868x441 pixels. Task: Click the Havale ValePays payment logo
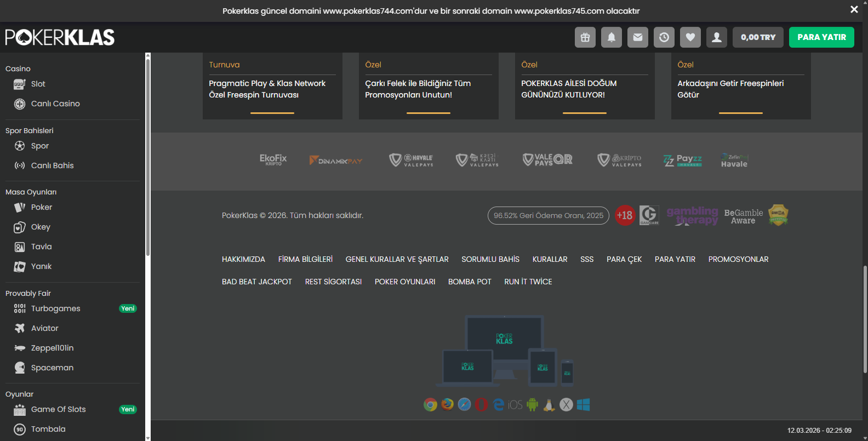411,160
